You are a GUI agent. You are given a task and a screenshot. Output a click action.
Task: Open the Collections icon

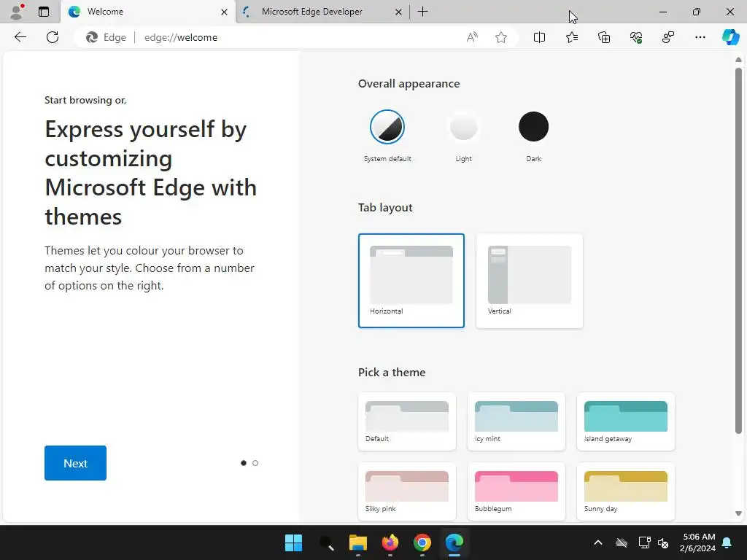[604, 37]
